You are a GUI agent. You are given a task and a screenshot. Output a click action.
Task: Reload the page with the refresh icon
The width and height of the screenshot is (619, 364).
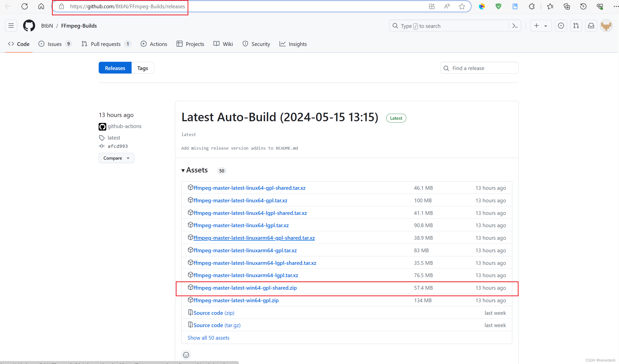[x=25, y=6]
